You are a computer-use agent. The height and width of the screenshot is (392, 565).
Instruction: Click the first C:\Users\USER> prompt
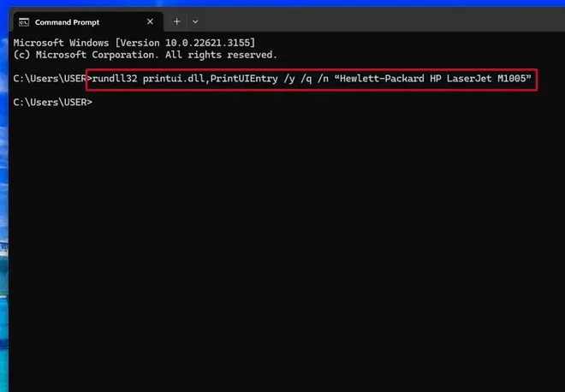click(51, 79)
